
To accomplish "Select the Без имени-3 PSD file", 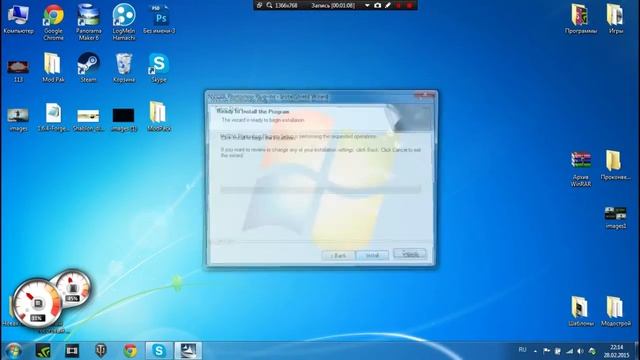I will coord(159,19).
